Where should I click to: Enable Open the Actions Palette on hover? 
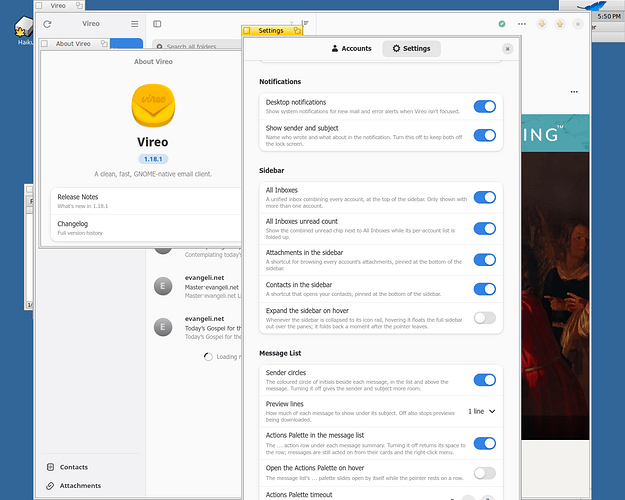click(485, 473)
